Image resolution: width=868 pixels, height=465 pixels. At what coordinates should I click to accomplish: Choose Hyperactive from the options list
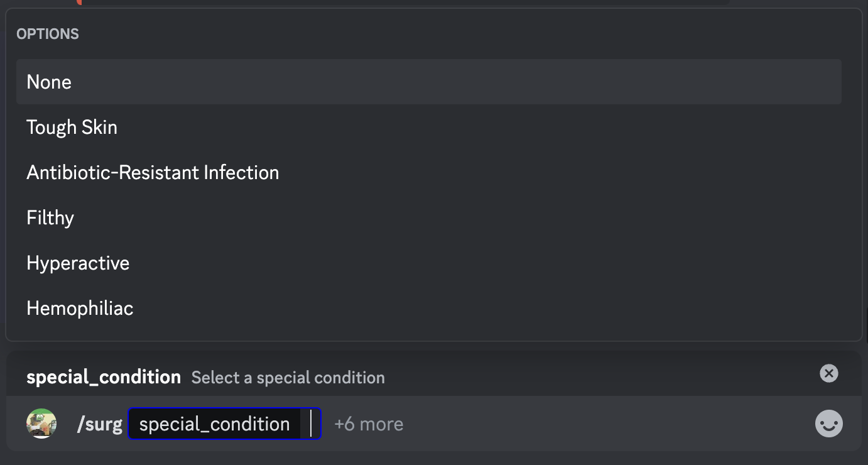pos(78,263)
